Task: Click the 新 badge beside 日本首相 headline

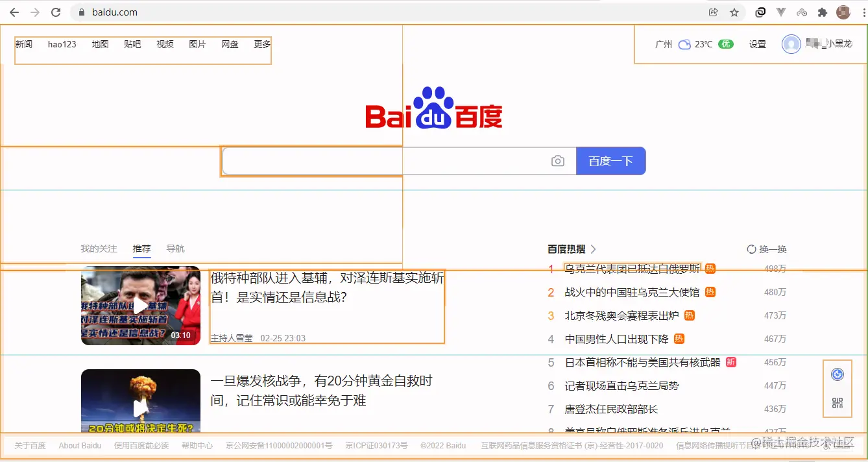Action: pyautogui.click(x=731, y=362)
